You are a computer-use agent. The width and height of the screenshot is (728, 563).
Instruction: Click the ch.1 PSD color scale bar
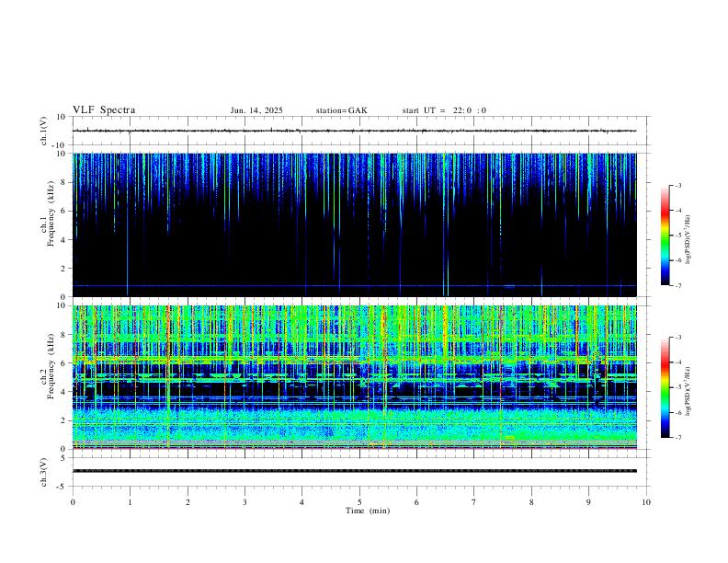[x=665, y=236]
